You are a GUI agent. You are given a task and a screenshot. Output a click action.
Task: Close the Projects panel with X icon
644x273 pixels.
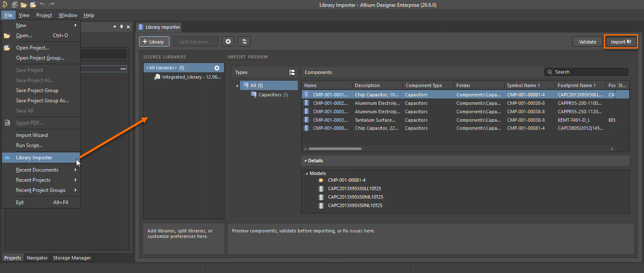[x=128, y=27]
